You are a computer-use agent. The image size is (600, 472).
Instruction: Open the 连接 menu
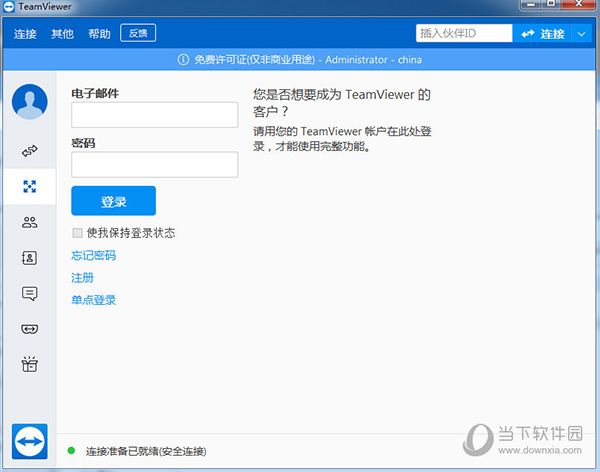25,34
